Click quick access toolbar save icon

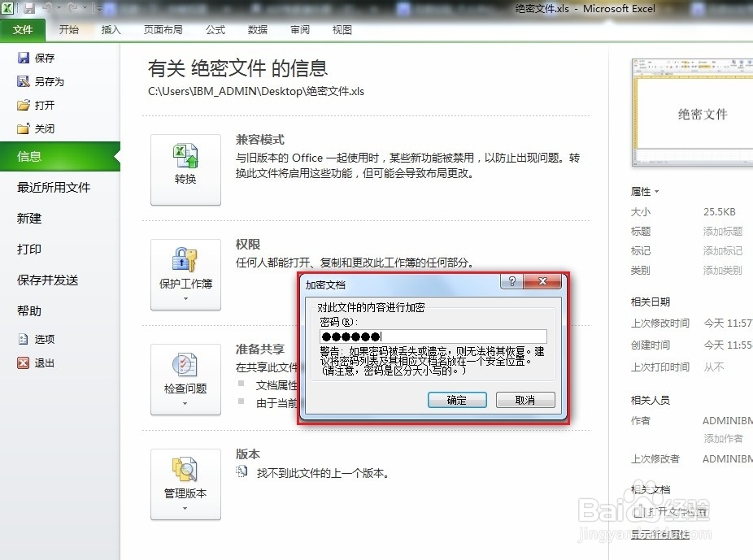(x=29, y=8)
